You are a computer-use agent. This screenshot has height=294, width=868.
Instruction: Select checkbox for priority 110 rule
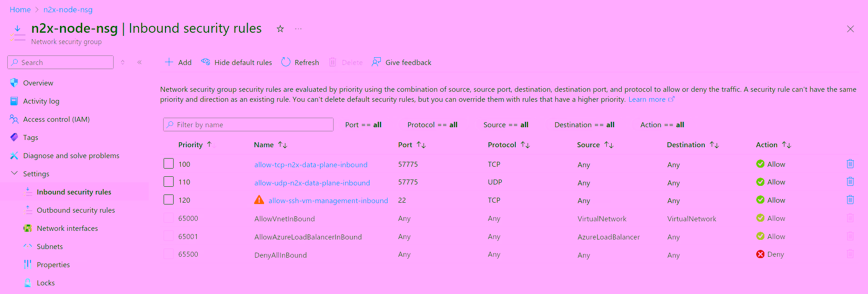point(169,182)
